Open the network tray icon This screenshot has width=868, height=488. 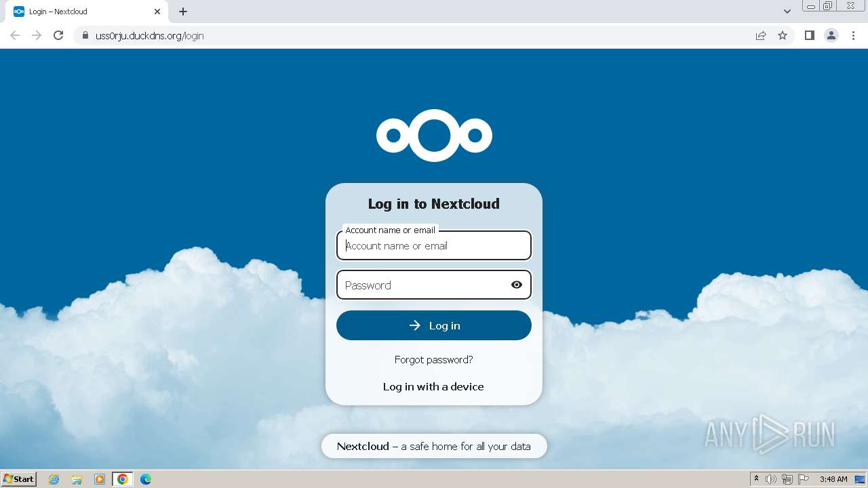tap(787, 479)
